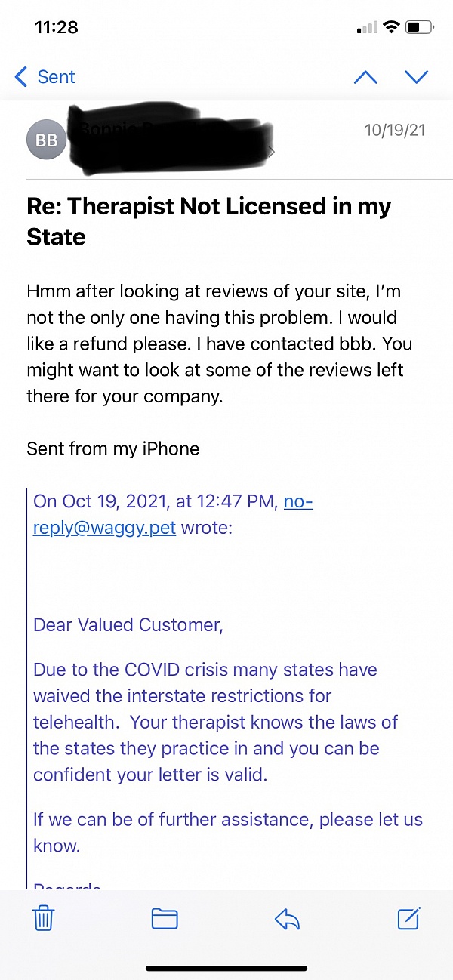Move message using the folder icon
Screen dimensions: 453x980
165,918
